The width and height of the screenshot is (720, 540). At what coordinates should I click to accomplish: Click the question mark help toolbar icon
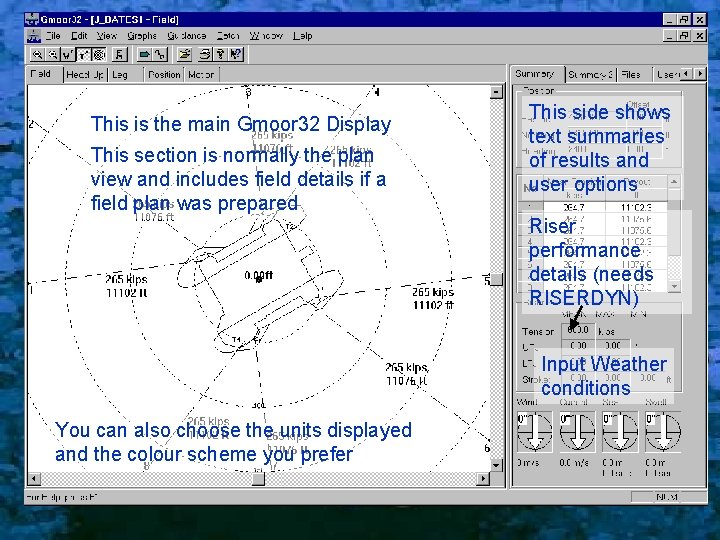click(220, 55)
